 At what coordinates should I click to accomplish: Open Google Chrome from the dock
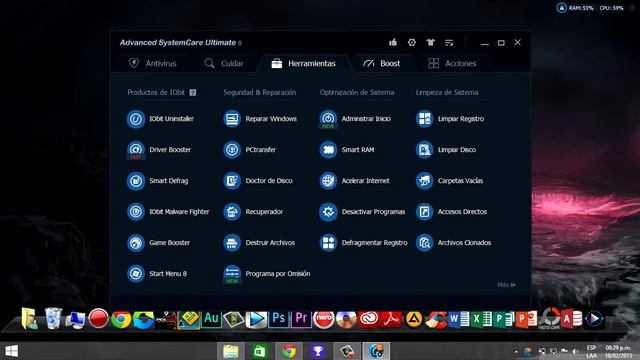pyautogui.click(x=121, y=319)
